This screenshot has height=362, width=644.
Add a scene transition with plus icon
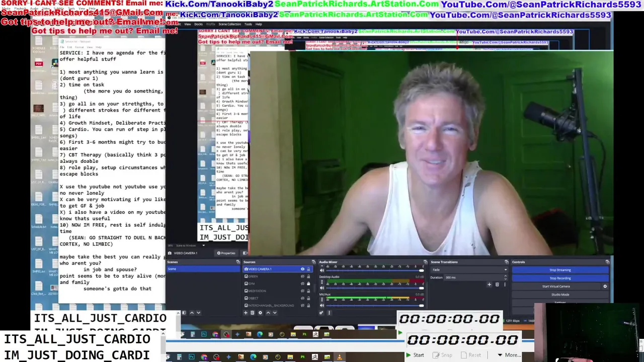point(490,285)
